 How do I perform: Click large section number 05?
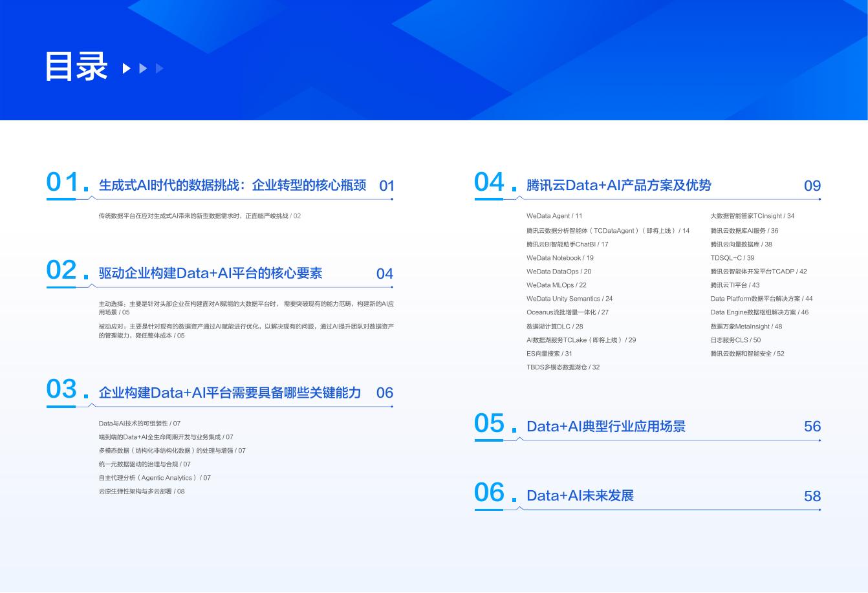[x=489, y=424]
